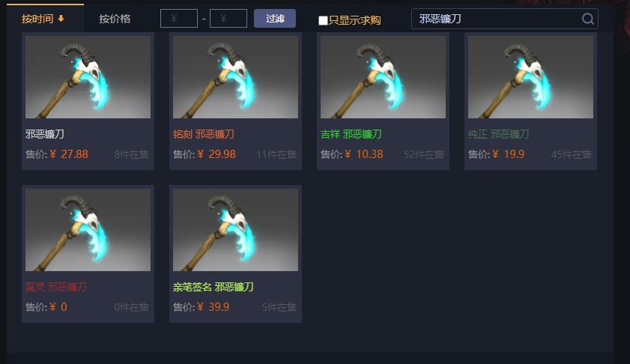The width and height of the screenshot is (630, 364).
Task: Click the 铭刻 邪恶镰刀 title link
Action: tap(204, 134)
